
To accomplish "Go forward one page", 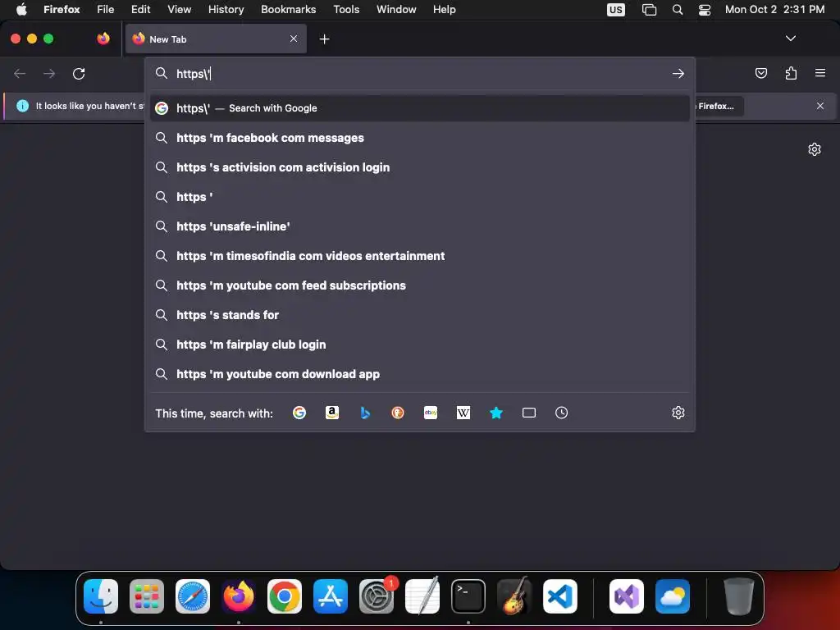I will coord(49,73).
